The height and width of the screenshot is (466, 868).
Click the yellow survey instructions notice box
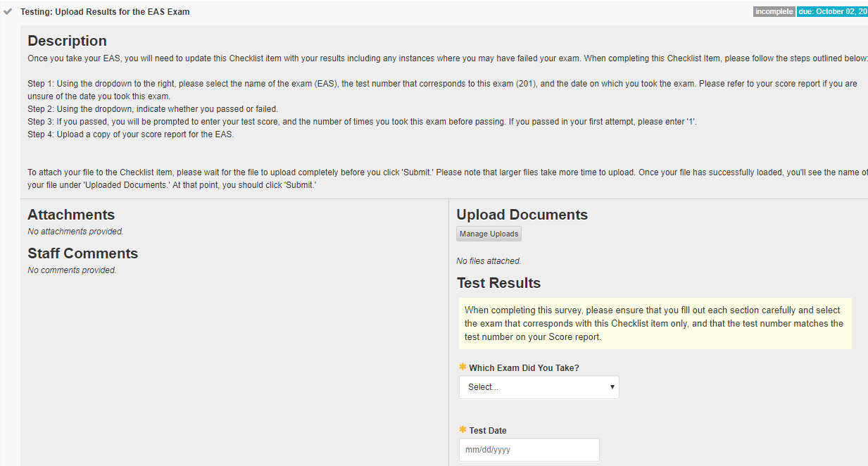click(x=655, y=323)
